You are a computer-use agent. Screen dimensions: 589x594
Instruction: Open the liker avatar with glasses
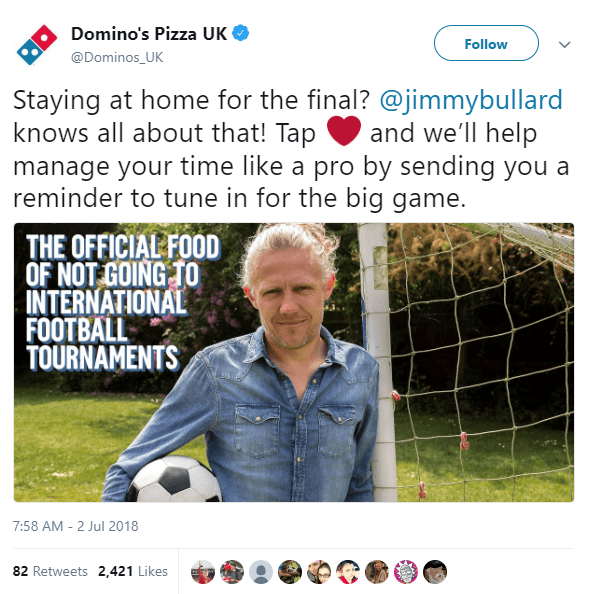pos(319,572)
